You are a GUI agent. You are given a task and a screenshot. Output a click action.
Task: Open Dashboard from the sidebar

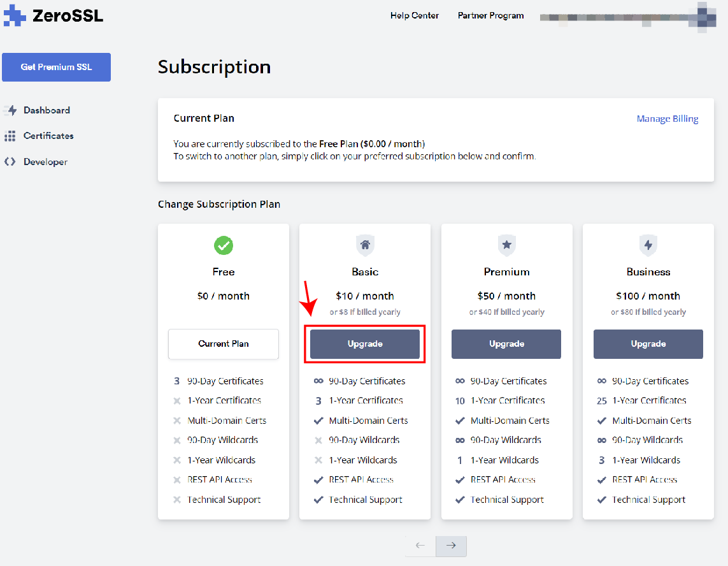pyautogui.click(x=46, y=110)
